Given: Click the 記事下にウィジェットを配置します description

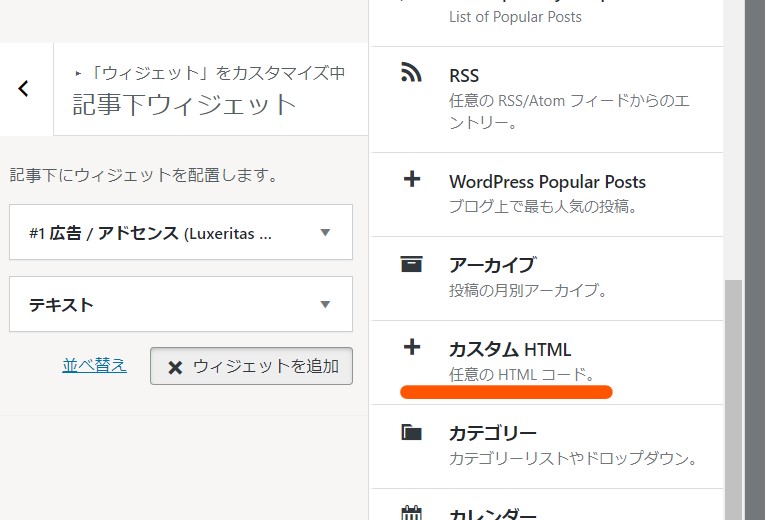Looking at the screenshot, I should (x=144, y=175).
